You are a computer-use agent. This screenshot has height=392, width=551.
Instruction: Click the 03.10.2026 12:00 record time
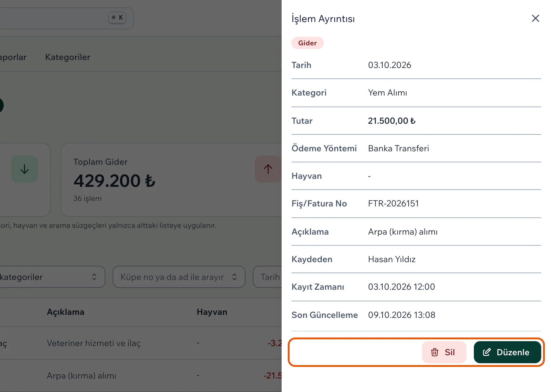point(401,287)
